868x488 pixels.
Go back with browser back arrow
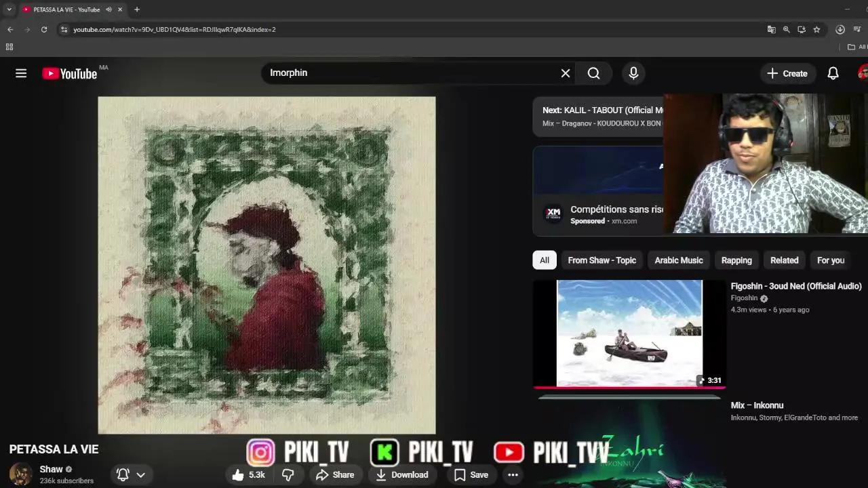[10, 30]
